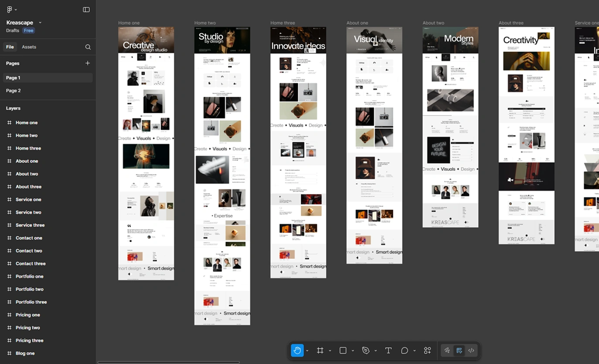Click the About one frame title on canvas

pos(357,23)
